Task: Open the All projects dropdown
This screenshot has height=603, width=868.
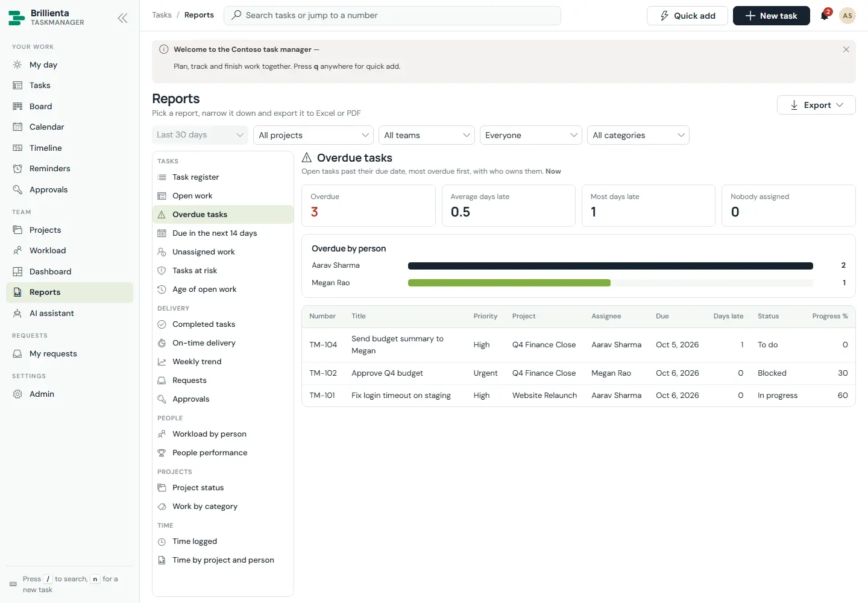Action: (313, 135)
